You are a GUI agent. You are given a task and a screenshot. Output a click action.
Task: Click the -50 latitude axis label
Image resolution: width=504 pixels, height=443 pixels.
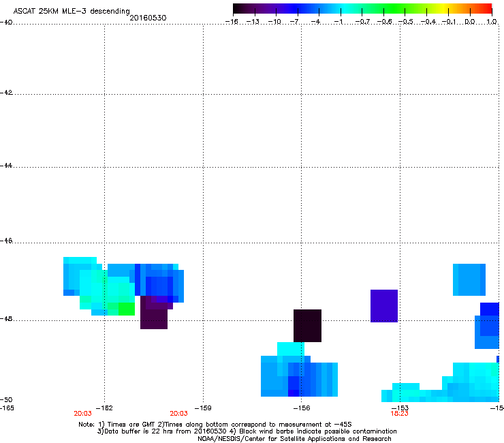6,399
